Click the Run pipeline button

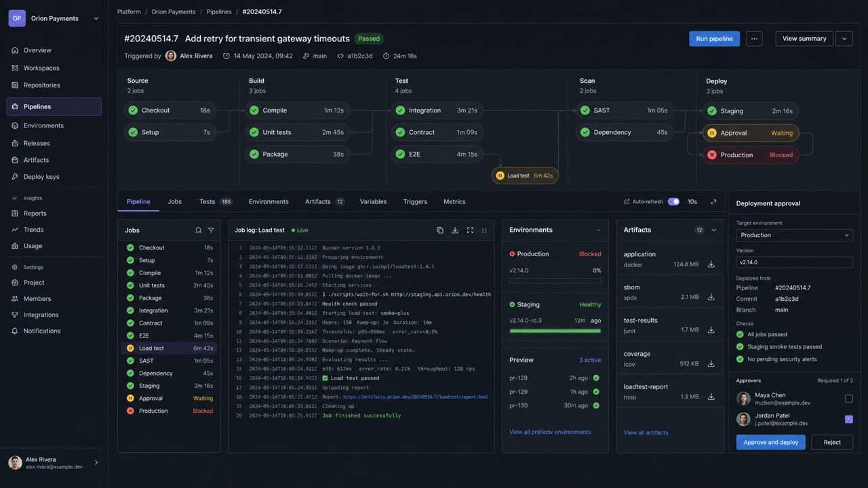pyautogui.click(x=714, y=39)
